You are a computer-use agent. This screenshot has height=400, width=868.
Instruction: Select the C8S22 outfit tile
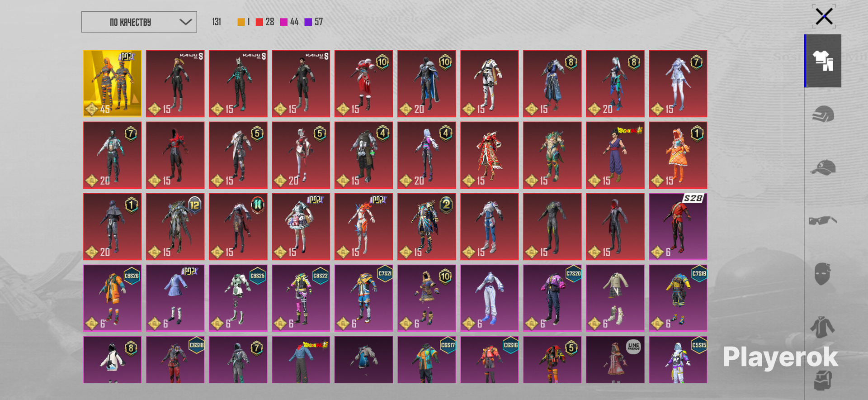[x=301, y=298]
